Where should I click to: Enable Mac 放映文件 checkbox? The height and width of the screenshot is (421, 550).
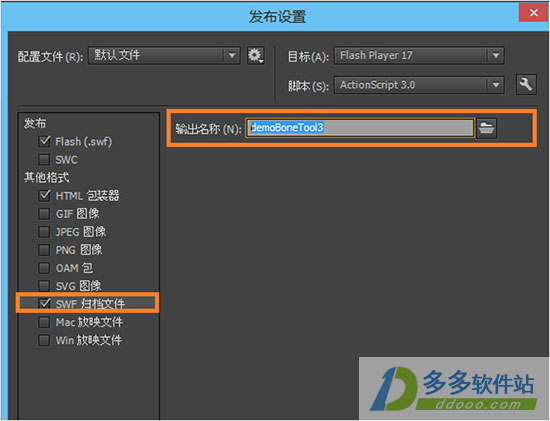pos(44,322)
